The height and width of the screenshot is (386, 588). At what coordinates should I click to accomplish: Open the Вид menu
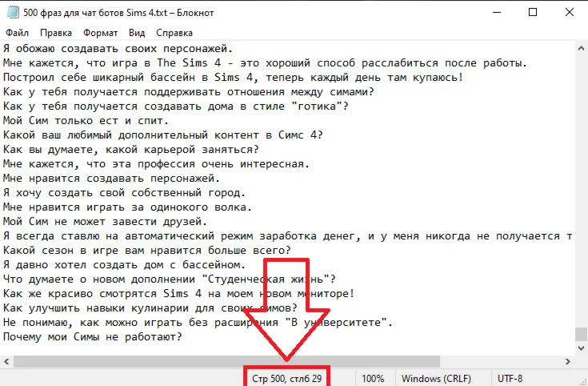pyautogui.click(x=137, y=33)
